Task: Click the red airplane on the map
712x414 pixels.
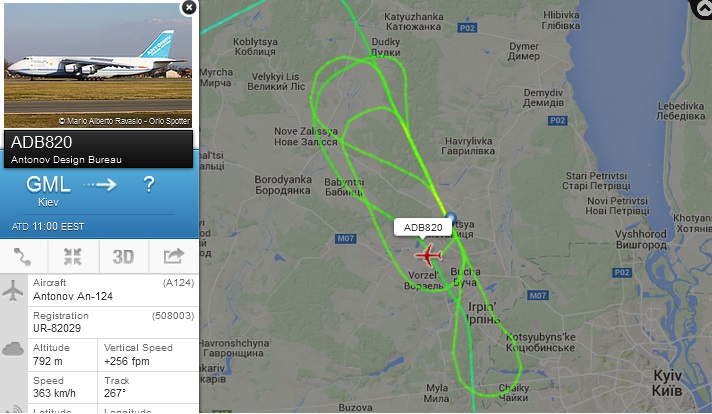Action: [x=428, y=256]
